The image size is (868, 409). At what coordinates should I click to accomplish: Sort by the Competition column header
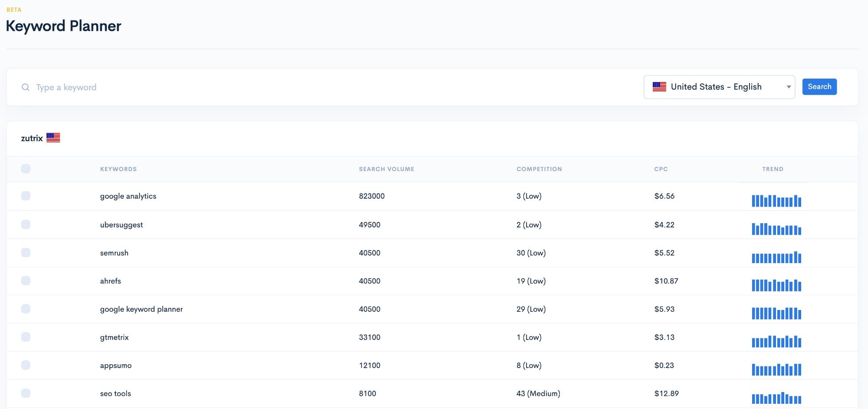tap(539, 169)
